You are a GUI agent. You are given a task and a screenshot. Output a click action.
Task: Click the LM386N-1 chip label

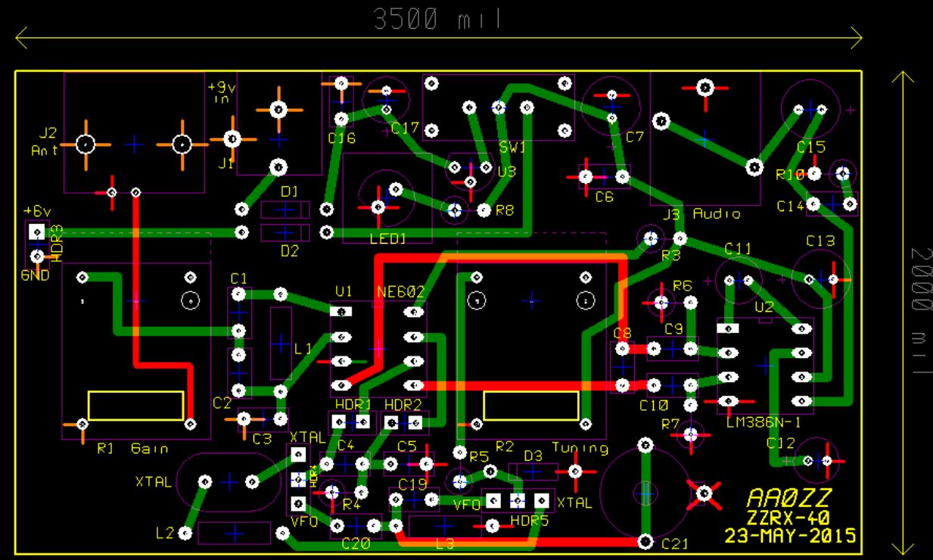tap(763, 422)
